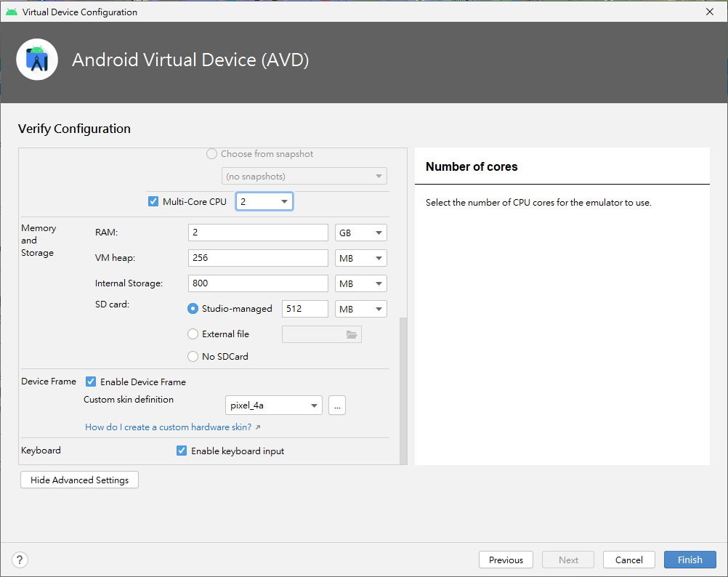Toggle the Multi-Core CPU checkbox
The height and width of the screenshot is (577, 728).
(153, 201)
